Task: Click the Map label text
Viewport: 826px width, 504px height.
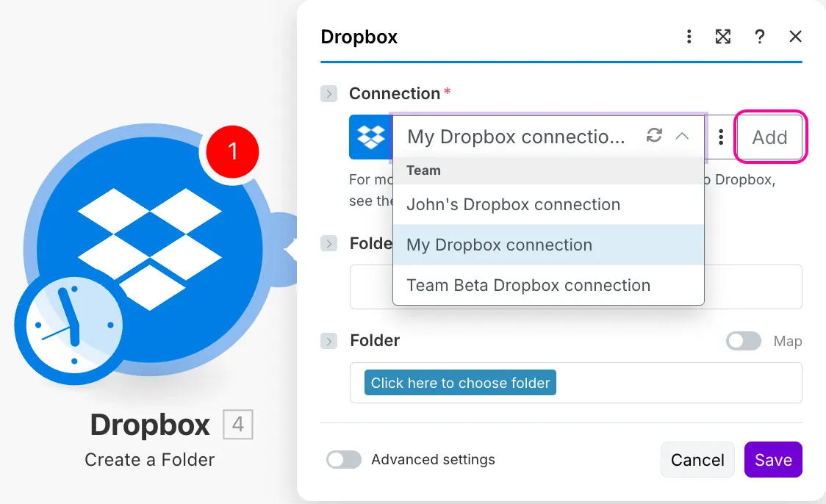Action: [788, 342]
